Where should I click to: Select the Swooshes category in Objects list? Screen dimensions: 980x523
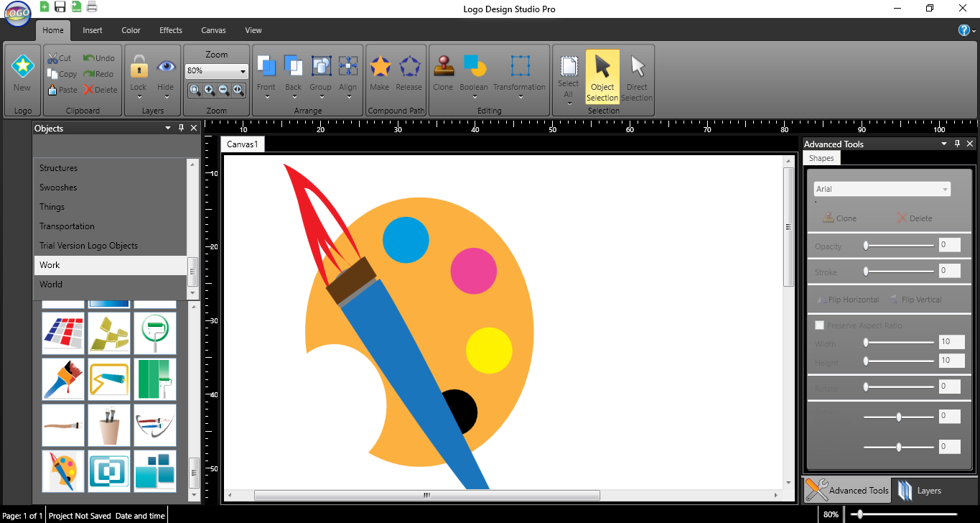click(111, 188)
